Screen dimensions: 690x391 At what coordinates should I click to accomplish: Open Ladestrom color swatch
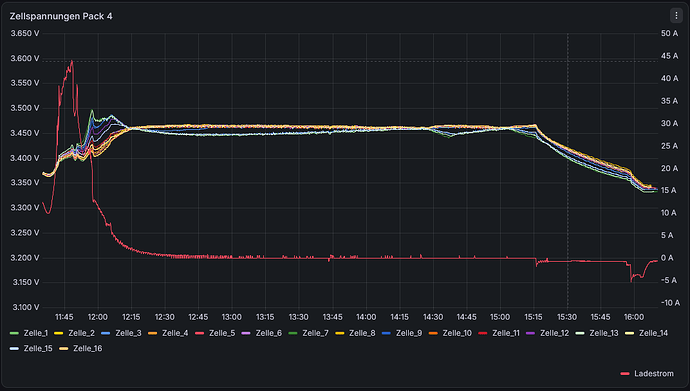tap(625, 374)
